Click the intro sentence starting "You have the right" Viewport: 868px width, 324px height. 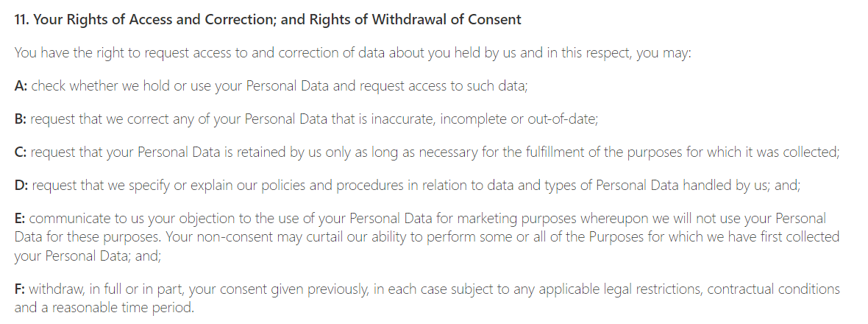352,53
